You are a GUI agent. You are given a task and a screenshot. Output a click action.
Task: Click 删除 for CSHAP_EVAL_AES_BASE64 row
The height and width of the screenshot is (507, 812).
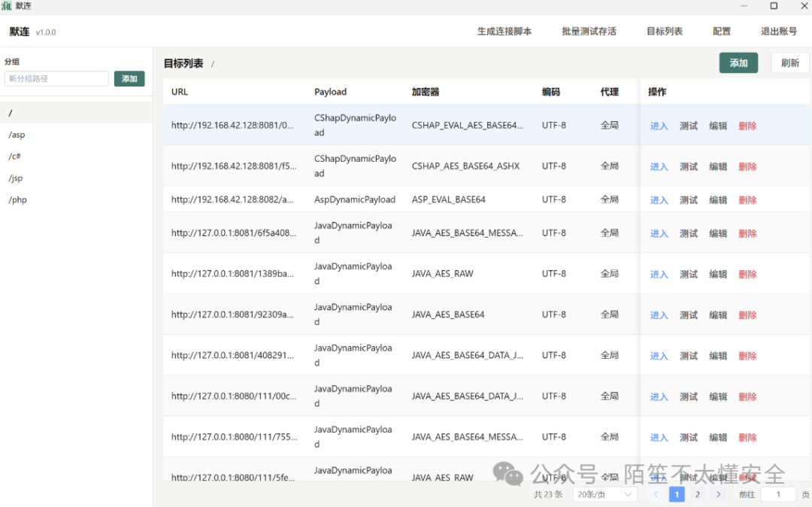(x=747, y=126)
